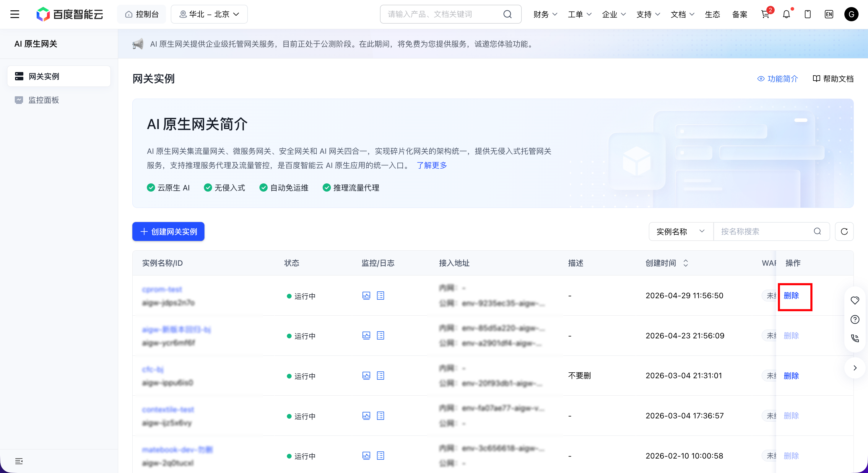868x473 pixels.
Task: Switch language with the EN icon
Action: pos(829,14)
